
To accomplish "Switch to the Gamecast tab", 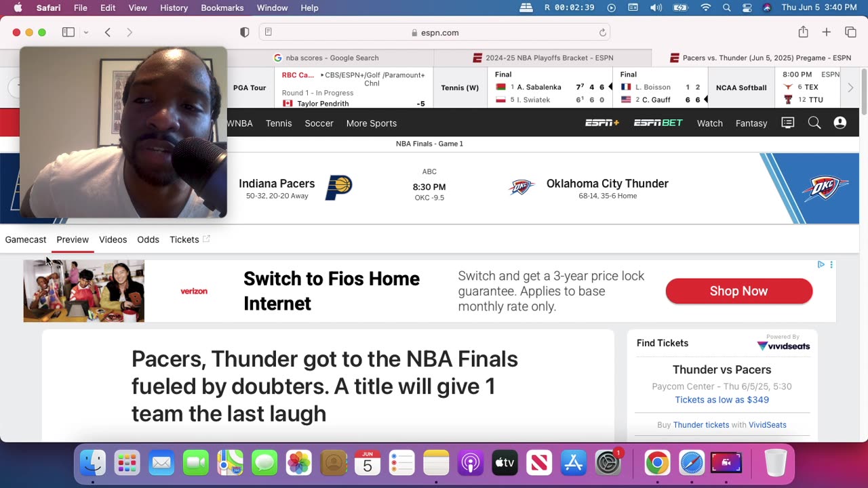I will pos(26,239).
